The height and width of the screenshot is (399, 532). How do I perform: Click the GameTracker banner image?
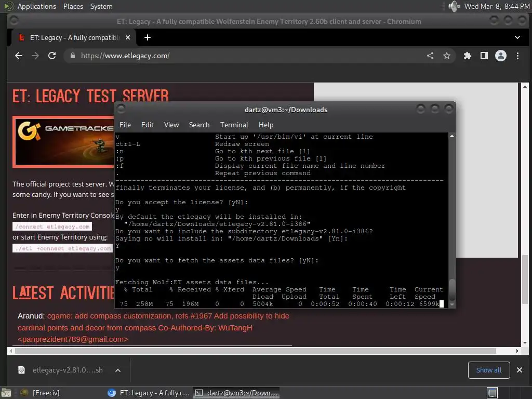pyautogui.click(x=64, y=142)
